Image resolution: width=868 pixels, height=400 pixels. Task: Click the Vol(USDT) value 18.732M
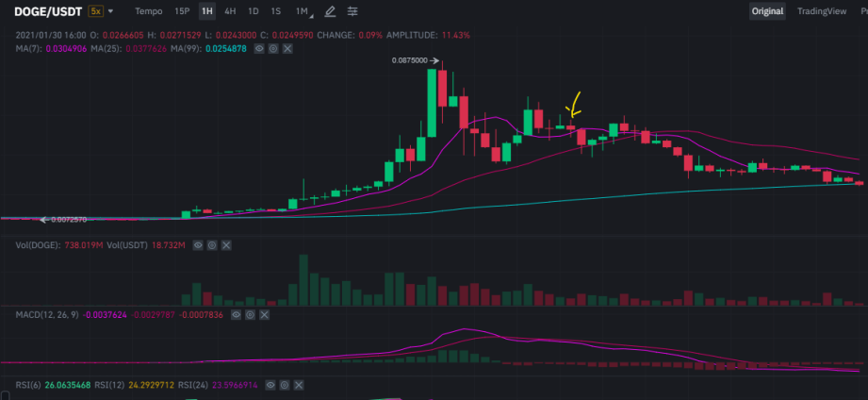pyautogui.click(x=167, y=245)
